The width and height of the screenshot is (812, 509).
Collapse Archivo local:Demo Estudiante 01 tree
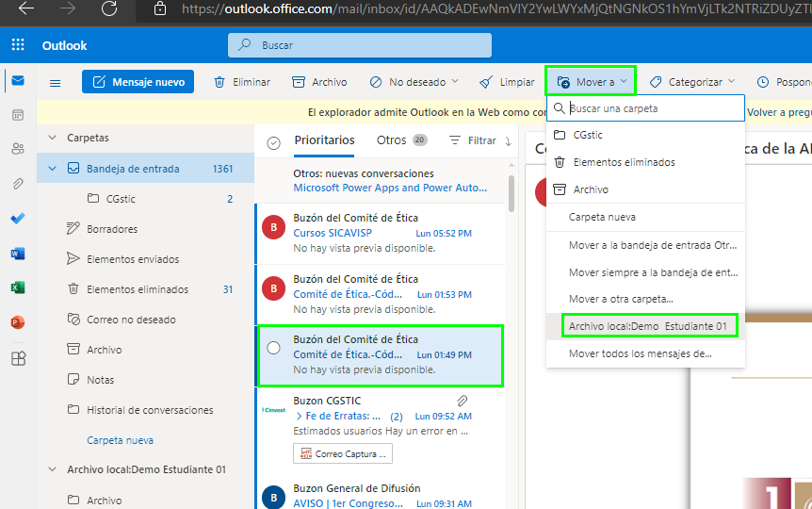53,469
